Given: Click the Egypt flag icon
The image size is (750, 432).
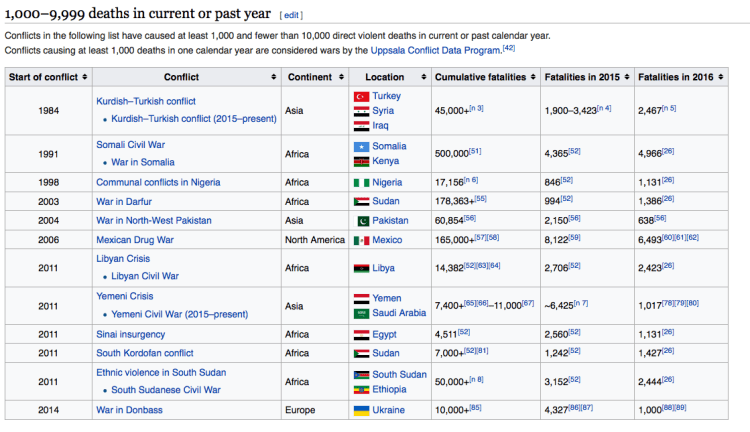Looking at the screenshot, I should point(363,334).
